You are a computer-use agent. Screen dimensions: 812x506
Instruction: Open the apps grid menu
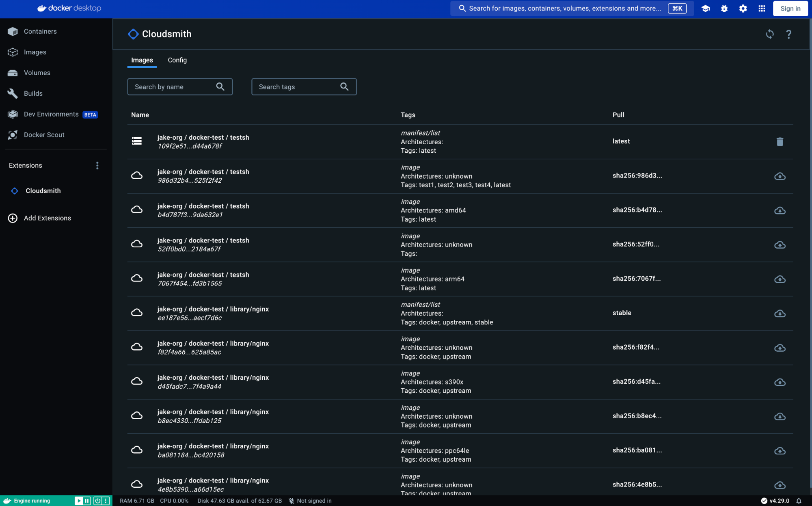coord(762,9)
